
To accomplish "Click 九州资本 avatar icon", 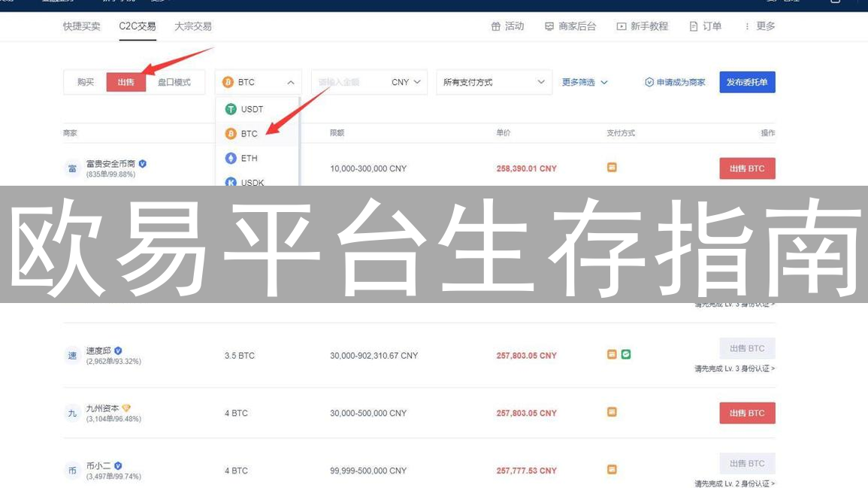I will tap(72, 414).
